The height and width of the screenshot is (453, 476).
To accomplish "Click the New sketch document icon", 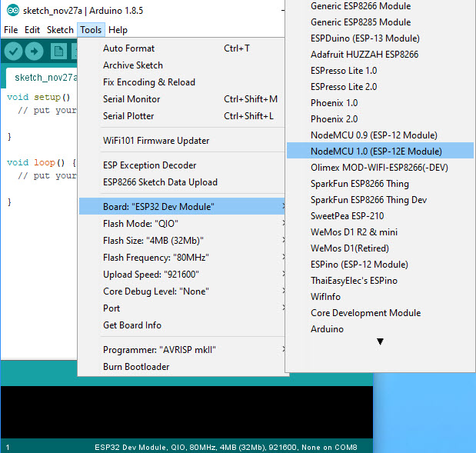I will [58, 52].
